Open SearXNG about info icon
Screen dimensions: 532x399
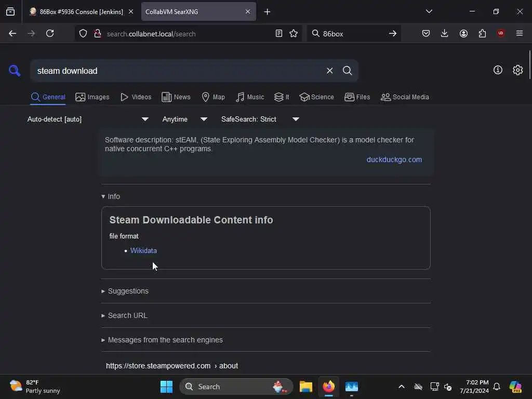tap(498, 70)
